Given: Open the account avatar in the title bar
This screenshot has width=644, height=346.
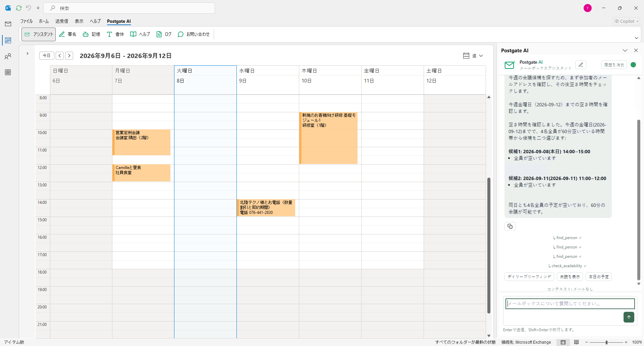Looking at the screenshot, I should [588, 8].
